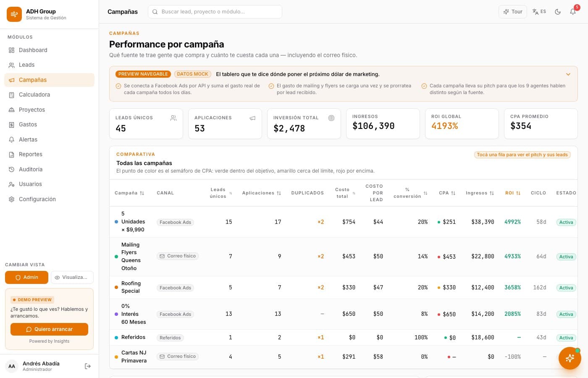
Task: Open the Mailing Flyers Queens Otoño row
Action: point(343,257)
